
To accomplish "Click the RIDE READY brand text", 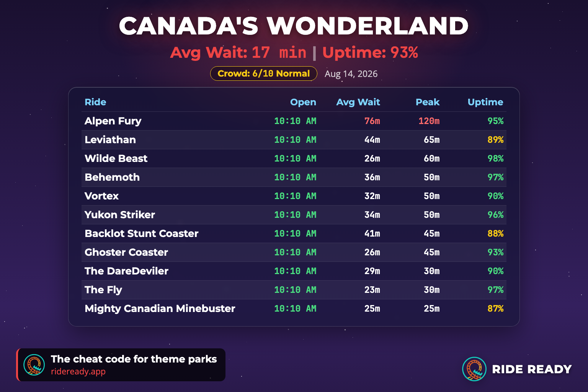I will pos(532,369).
